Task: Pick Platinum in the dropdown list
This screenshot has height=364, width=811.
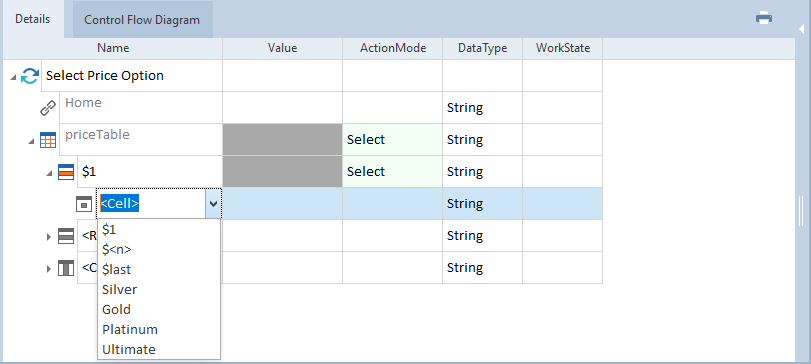Action: tap(130, 329)
